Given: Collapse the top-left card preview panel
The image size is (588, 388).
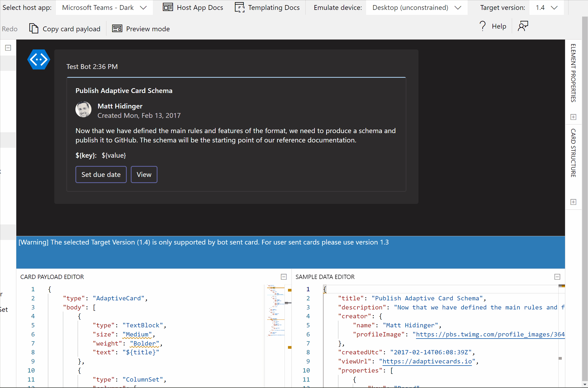Looking at the screenshot, I should (x=8, y=48).
